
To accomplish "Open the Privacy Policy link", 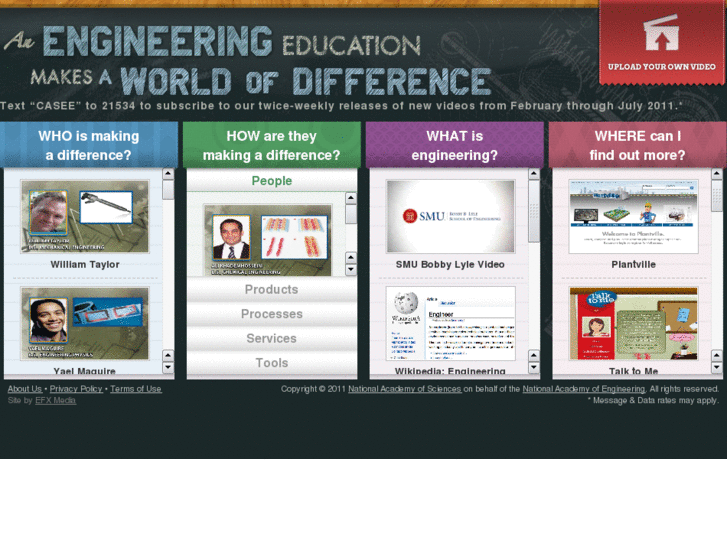I will (76, 389).
